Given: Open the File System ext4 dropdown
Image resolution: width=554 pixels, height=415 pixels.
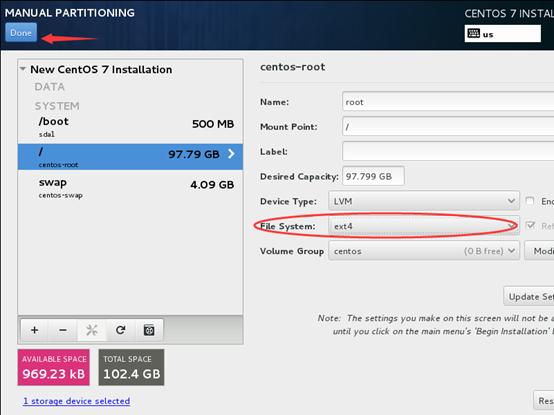Looking at the screenshot, I should 424,226.
